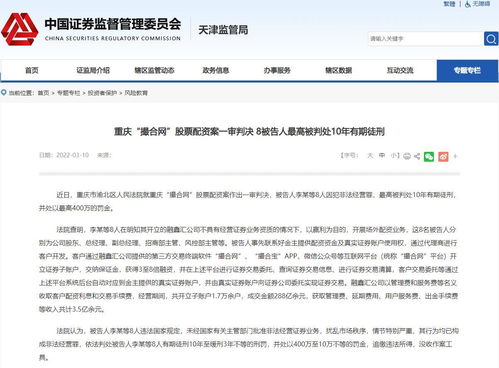The height and width of the screenshot is (368, 499).
Task: Open 无障碍 accessibility mode link
Action: [481, 4]
